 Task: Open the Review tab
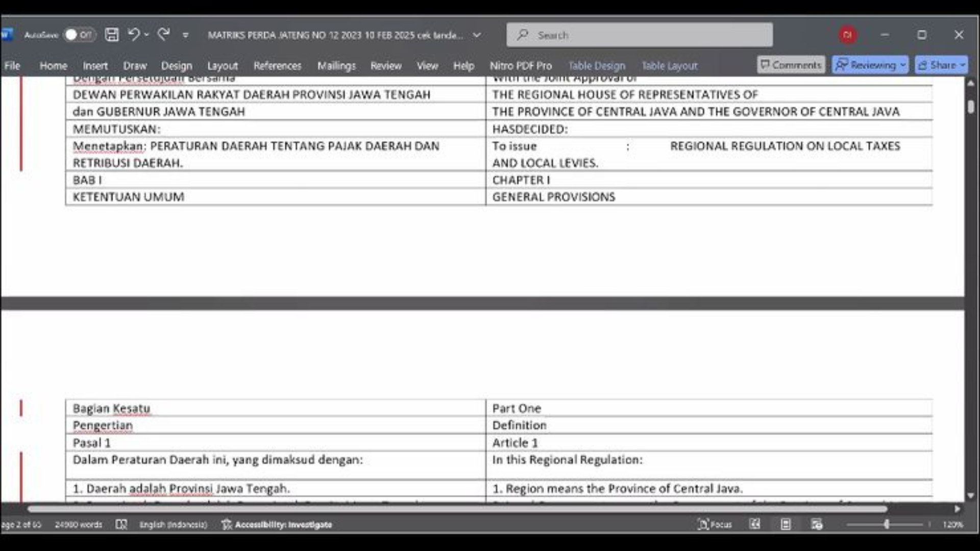point(386,66)
